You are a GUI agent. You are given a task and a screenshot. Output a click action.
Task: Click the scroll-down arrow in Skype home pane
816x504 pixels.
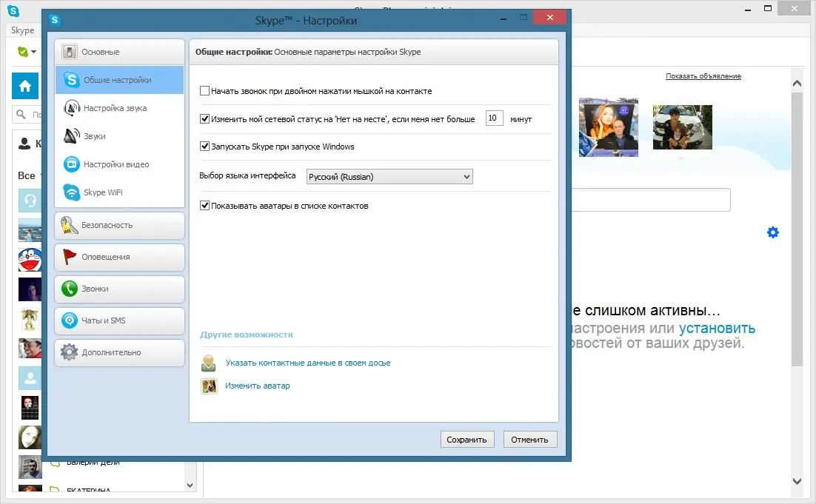click(x=797, y=481)
